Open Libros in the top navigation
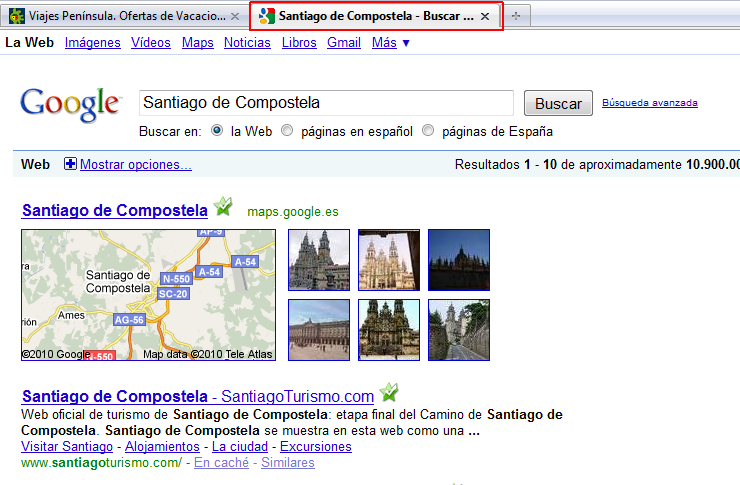 tap(299, 42)
